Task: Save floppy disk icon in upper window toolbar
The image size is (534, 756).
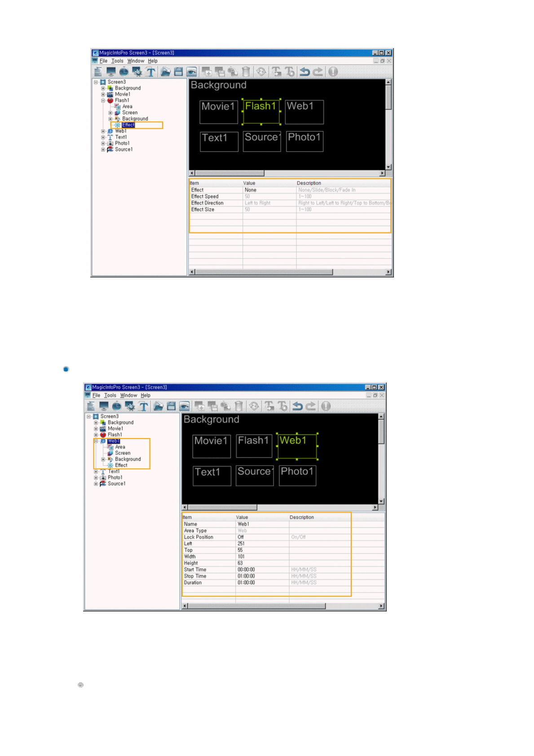Action: (178, 72)
